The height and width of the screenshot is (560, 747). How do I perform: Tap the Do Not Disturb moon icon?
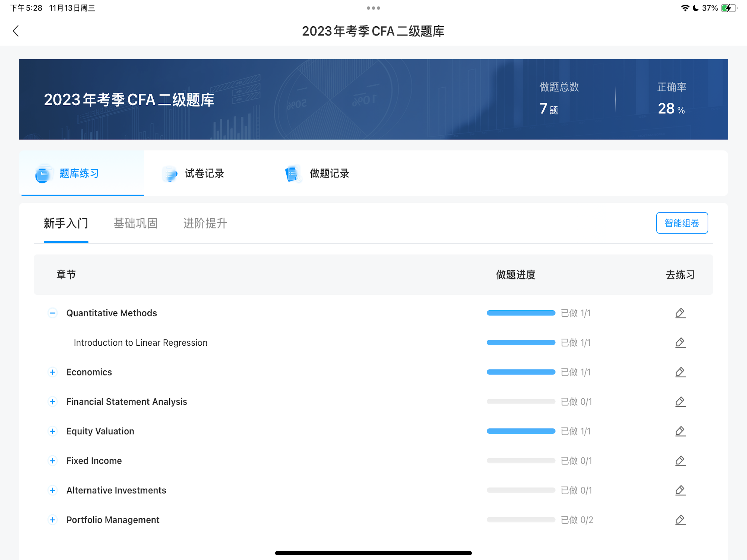click(696, 8)
